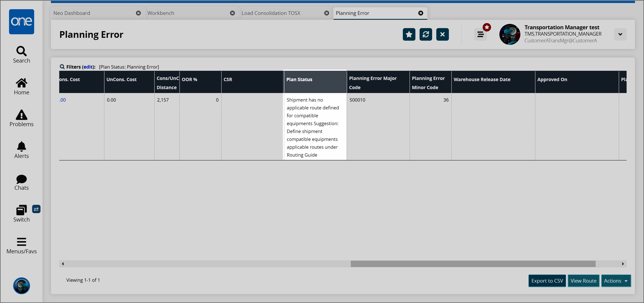
Task: Open the Actions dropdown menu
Action: point(616,281)
